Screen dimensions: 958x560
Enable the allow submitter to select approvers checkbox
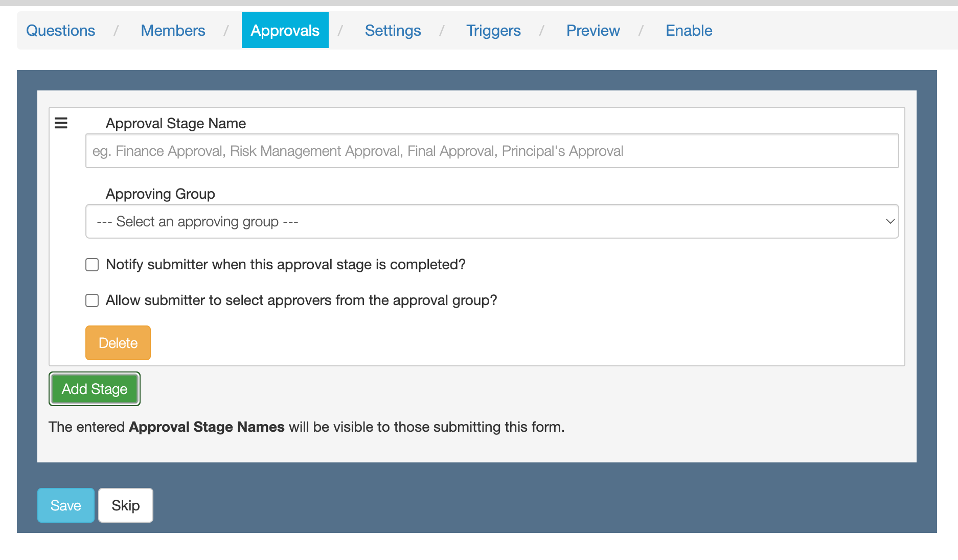point(92,300)
